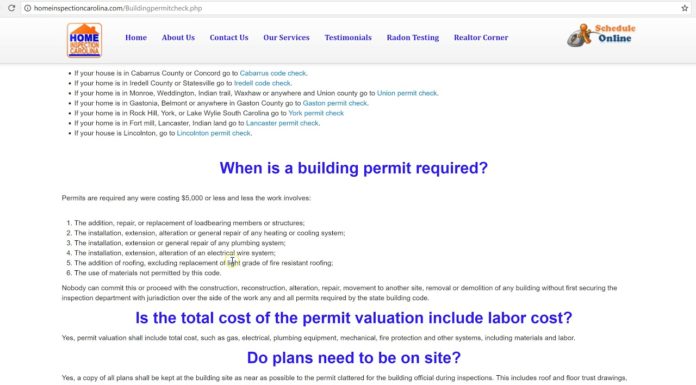Viewport: 696px width, 385px height.
Task: Reload the page with the refresh icon
Action: [x=12, y=8]
